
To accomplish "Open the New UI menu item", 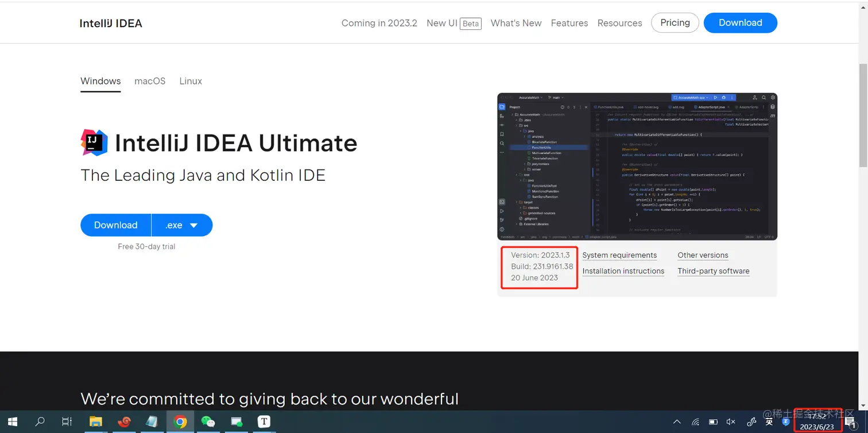I will (x=442, y=23).
